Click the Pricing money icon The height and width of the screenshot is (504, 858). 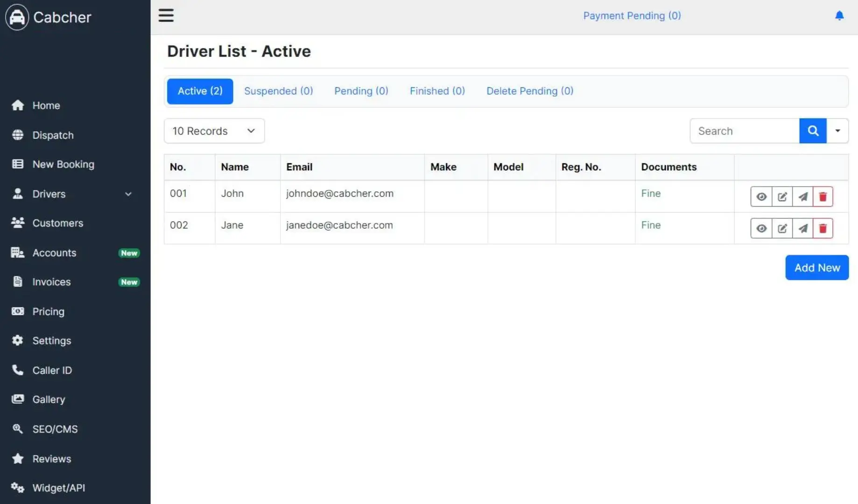pos(18,311)
